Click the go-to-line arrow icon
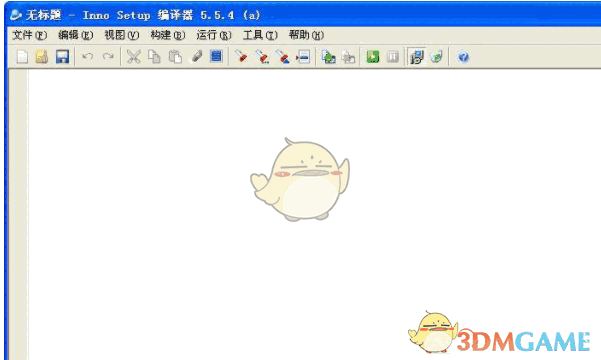The height and width of the screenshot is (360, 601). [303, 57]
